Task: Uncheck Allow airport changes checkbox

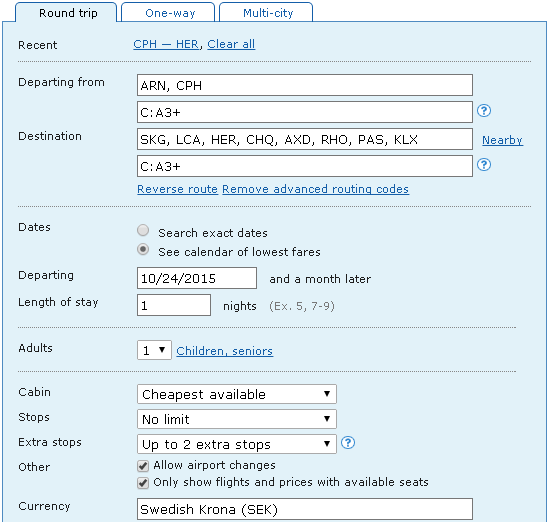Action: (x=143, y=466)
